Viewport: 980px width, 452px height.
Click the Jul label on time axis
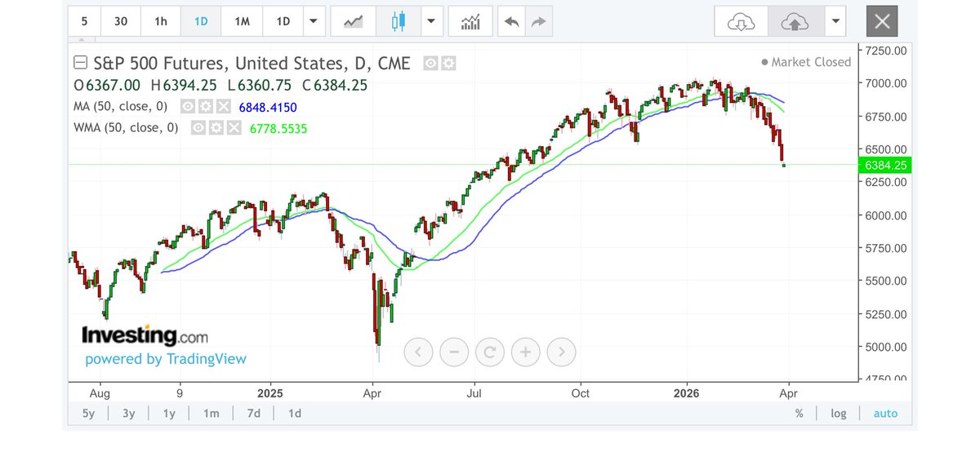point(475,392)
